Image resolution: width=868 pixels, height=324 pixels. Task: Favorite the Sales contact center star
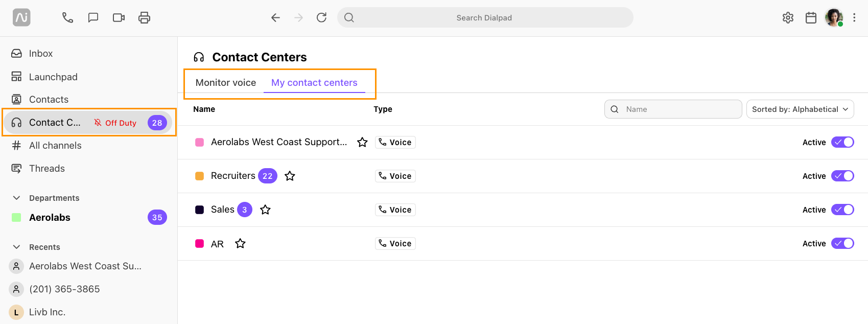pyautogui.click(x=265, y=210)
